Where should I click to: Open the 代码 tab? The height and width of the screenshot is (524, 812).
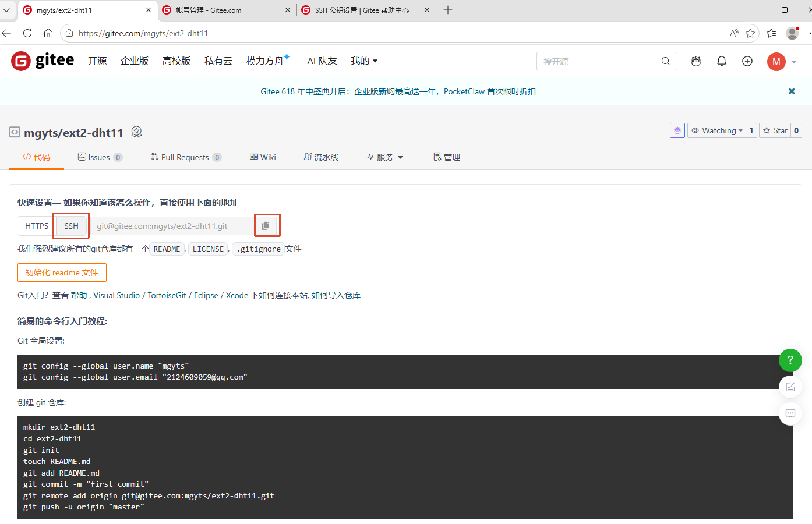(x=36, y=157)
